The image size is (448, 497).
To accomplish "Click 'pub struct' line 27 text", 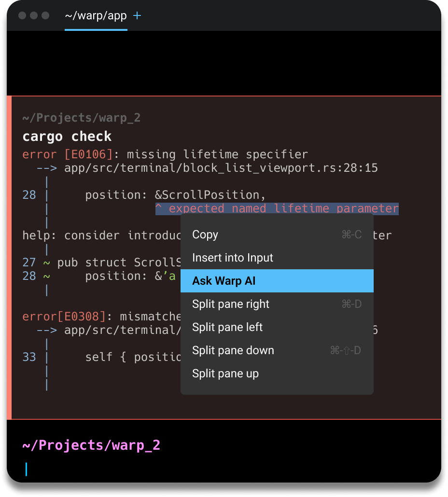I will 92,262.
